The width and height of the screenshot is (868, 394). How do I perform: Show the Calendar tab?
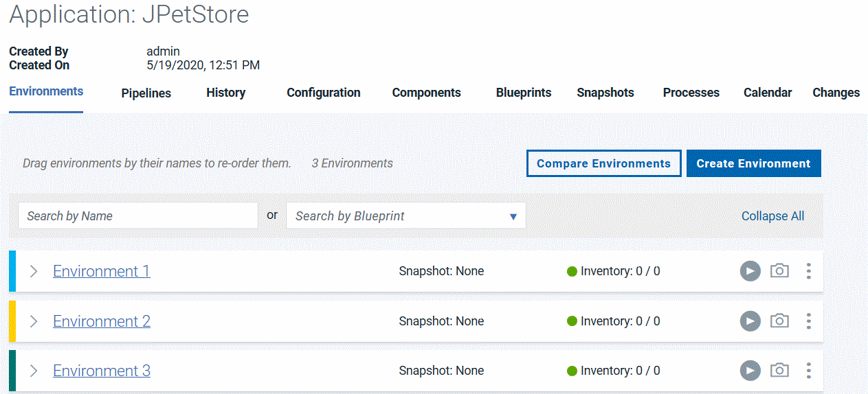click(768, 93)
